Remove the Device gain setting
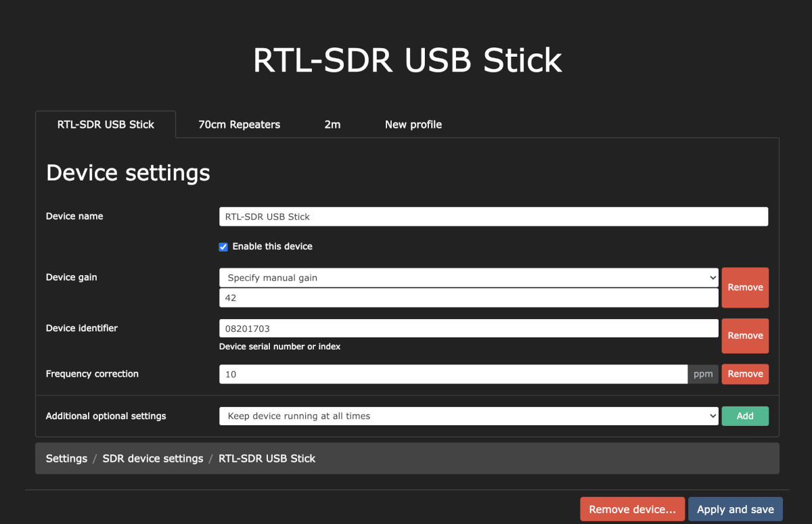Image resolution: width=812 pixels, height=524 pixels. tap(745, 287)
